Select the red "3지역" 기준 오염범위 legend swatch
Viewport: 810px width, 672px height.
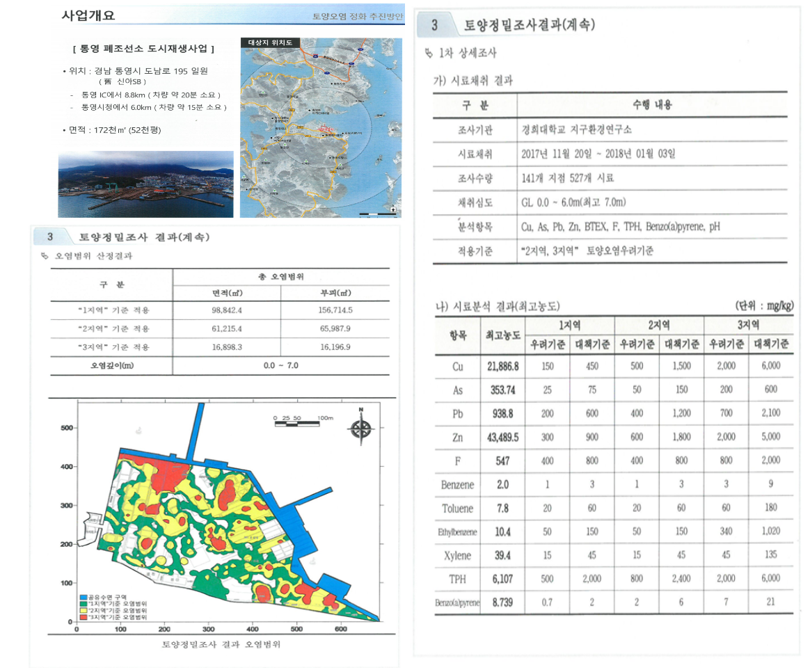click(x=84, y=617)
